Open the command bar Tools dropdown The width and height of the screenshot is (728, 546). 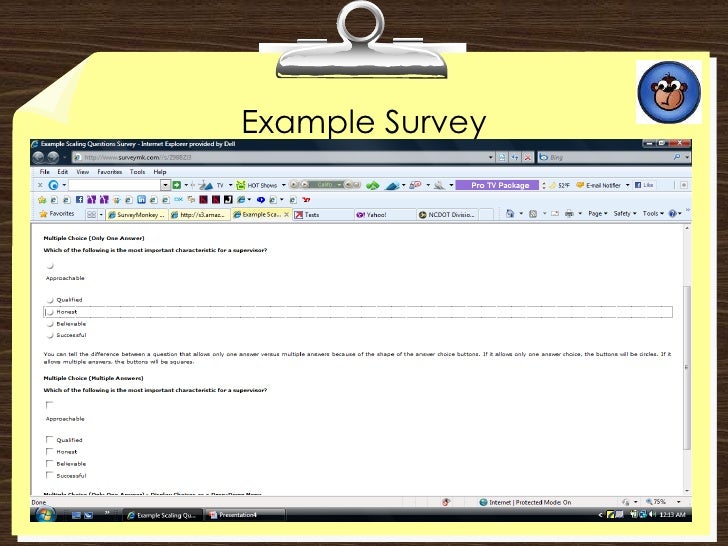[653, 214]
